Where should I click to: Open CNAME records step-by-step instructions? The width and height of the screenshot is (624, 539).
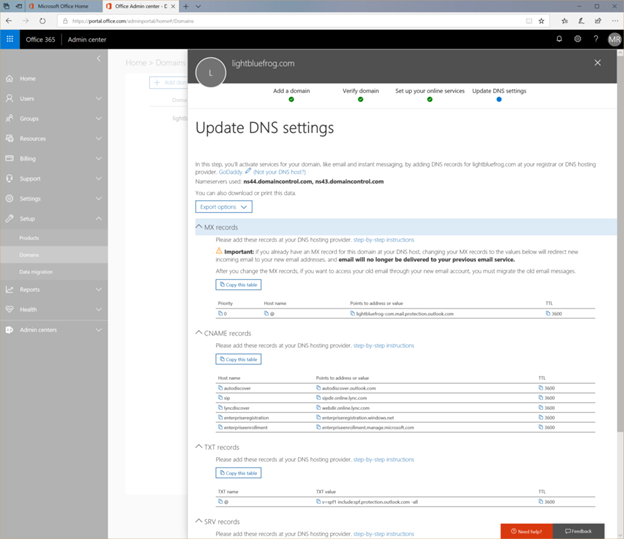coord(384,346)
